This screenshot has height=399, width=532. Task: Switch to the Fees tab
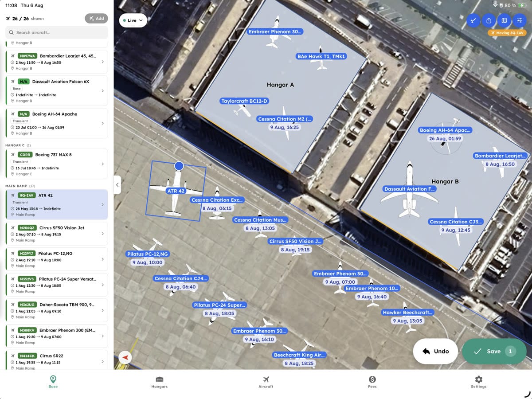[372, 382]
